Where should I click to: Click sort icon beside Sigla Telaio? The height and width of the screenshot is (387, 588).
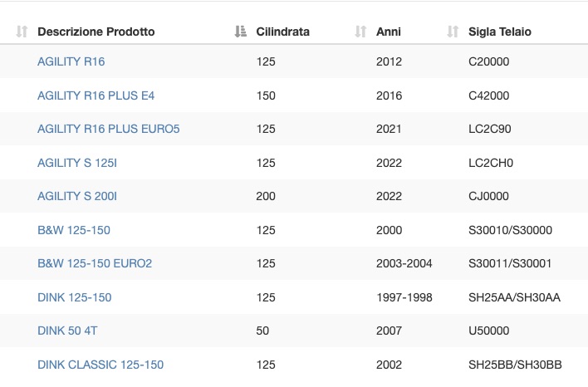tap(453, 32)
